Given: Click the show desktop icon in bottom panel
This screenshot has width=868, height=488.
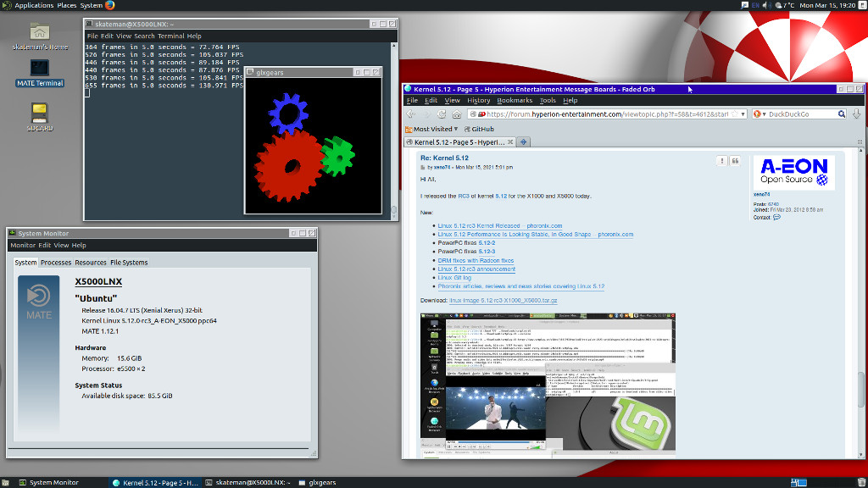Looking at the screenshot, I should pos(5,482).
